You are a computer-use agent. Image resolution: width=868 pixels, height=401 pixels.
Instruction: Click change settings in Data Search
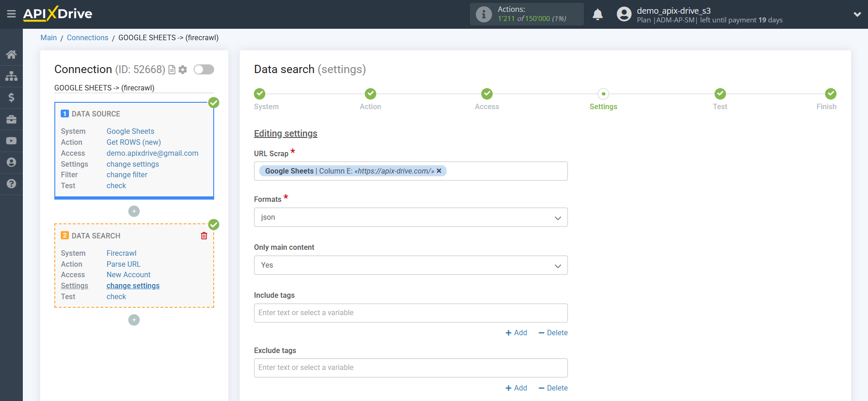(133, 286)
